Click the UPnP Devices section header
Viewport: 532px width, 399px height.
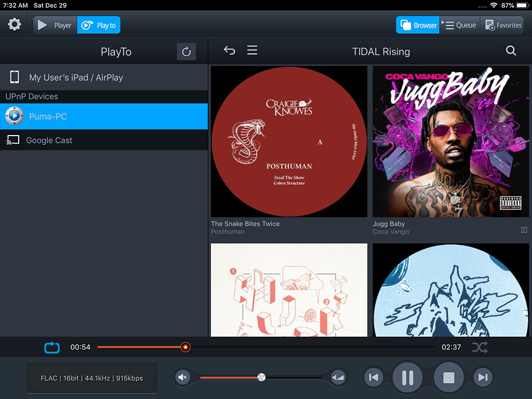[104, 96]
